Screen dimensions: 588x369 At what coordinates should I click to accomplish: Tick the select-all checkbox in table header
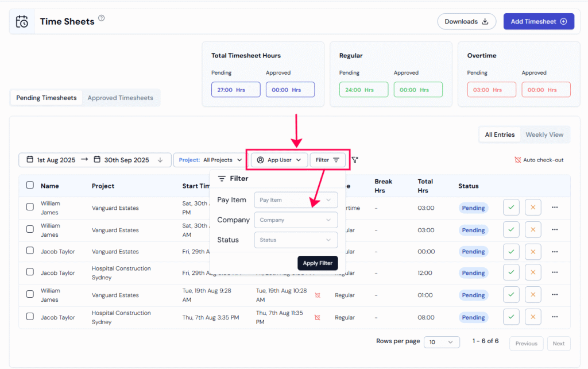30,185
